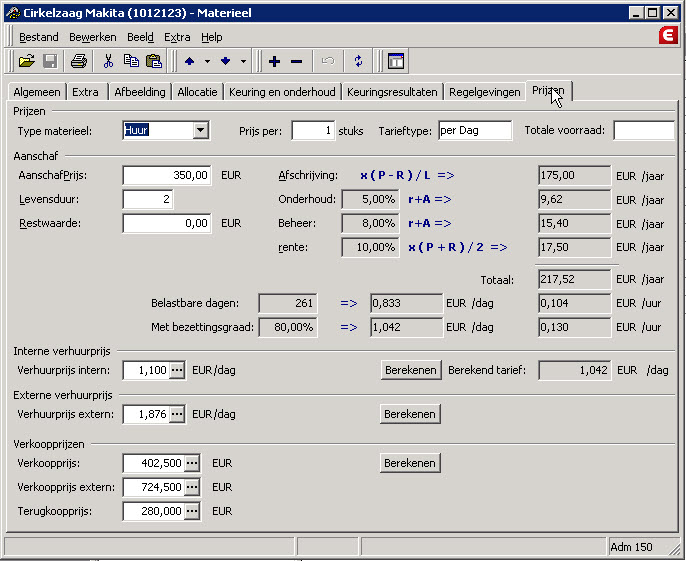Image resolution: width=686 pixels, height=561 pixels.
Task: Print using the printer icon
Action: pos(79,61)
